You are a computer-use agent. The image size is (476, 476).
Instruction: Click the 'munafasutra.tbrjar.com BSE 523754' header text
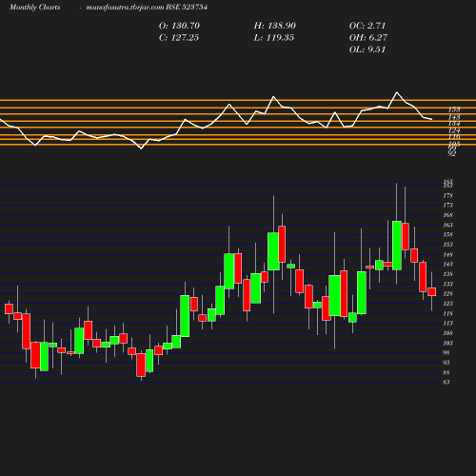(x=147, y=7)
